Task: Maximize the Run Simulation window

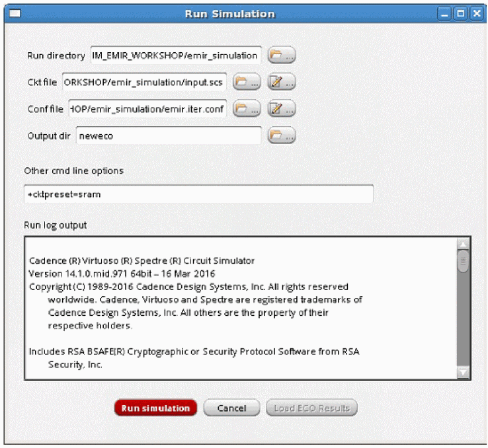Action: point(461,14)
